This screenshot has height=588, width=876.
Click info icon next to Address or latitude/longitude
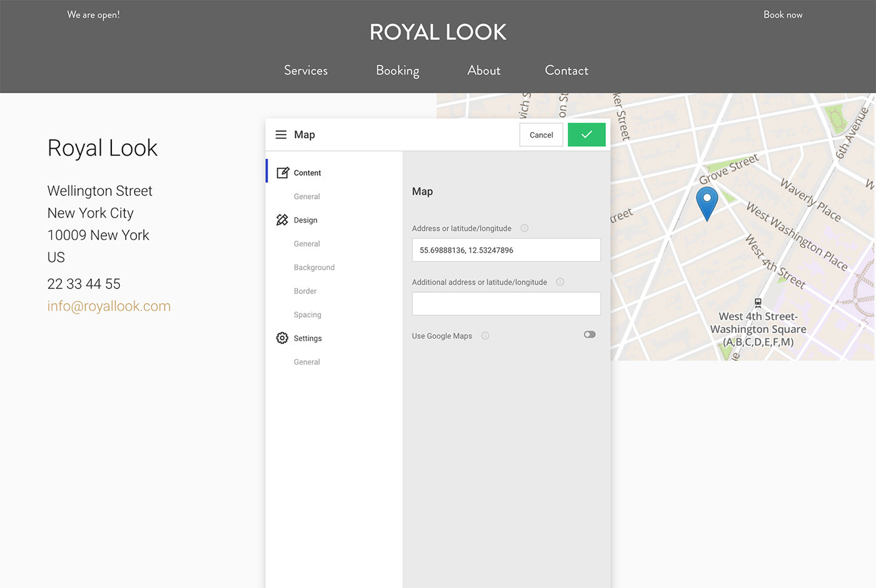pyautogui.click(x=524, y=228)
